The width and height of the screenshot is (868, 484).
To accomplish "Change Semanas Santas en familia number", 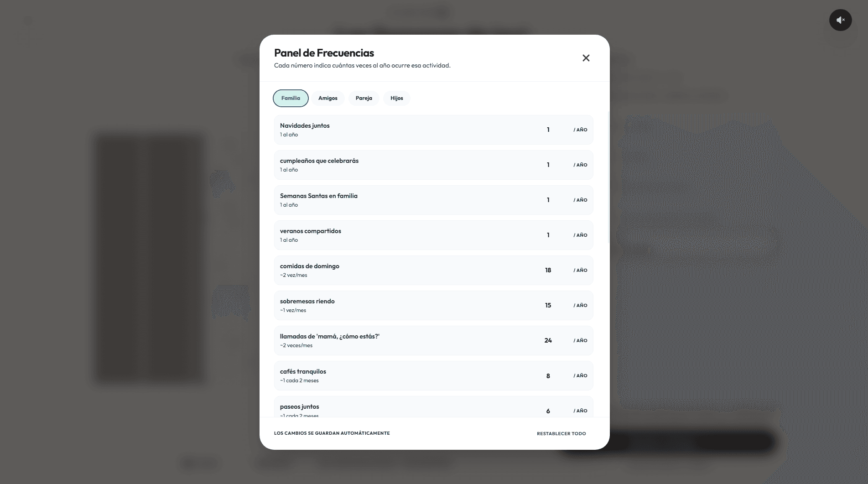I will (548, 200).
